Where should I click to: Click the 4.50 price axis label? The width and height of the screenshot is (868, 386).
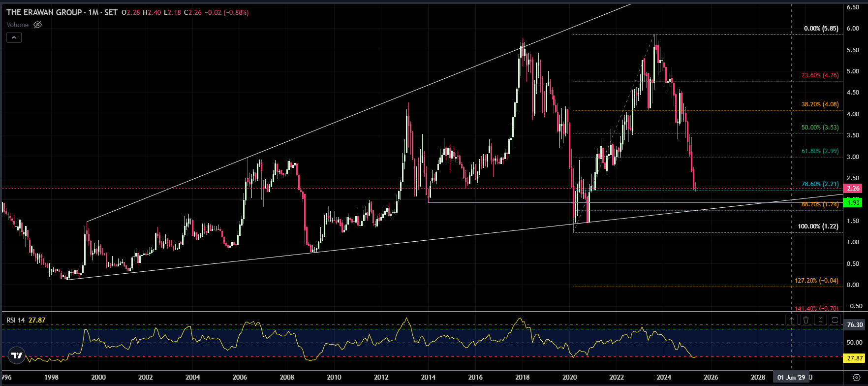(853, 93)
